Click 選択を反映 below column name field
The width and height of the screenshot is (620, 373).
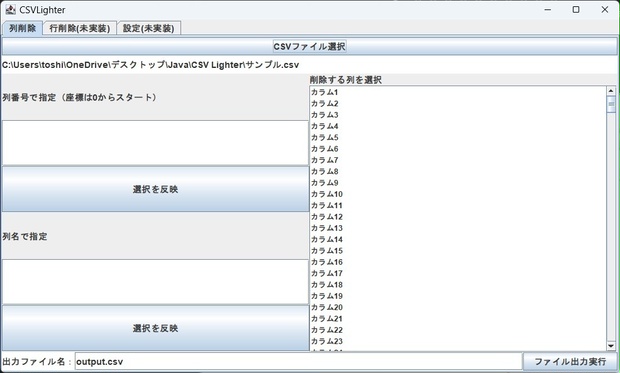click(155, 328)
